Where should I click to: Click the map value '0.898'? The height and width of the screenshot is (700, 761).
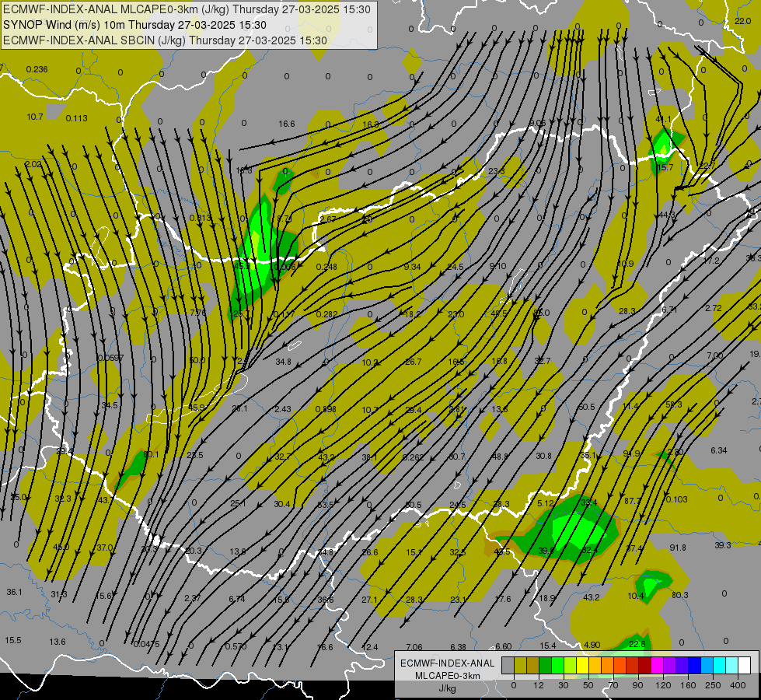pos(326,409)
